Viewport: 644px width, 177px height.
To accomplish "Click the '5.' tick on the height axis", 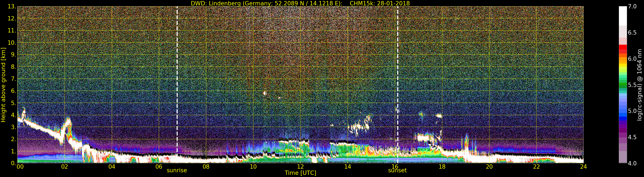I will tap(14, 103).
